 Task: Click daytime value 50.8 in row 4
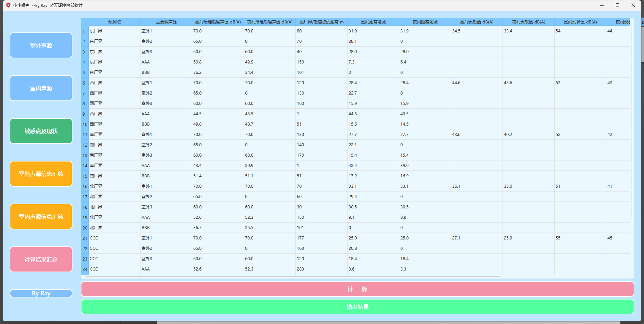tap(218, 62)
